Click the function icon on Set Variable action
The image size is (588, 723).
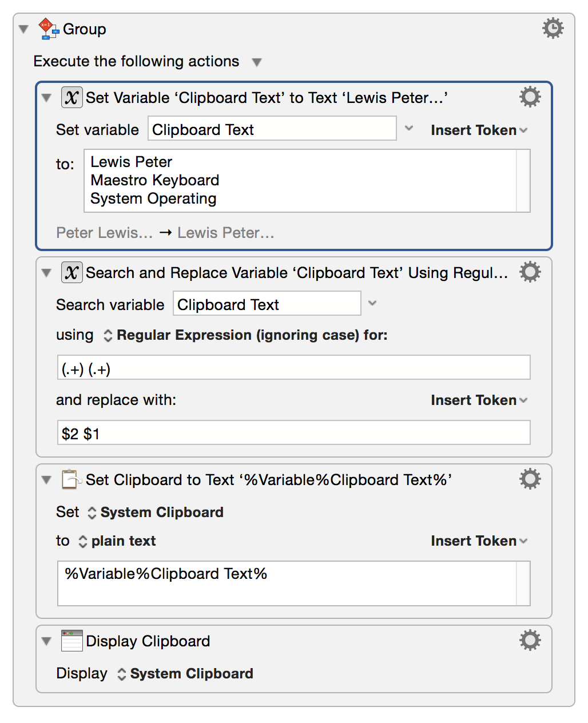(x=71, y=97)
